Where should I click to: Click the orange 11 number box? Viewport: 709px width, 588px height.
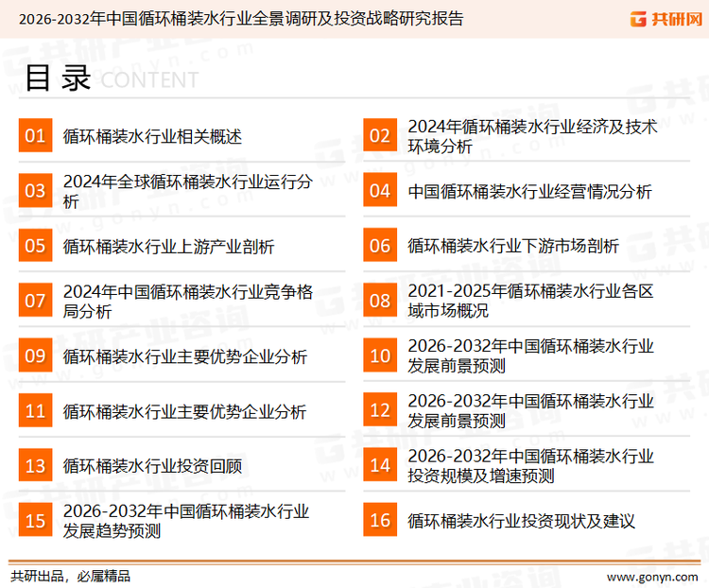pos(35,410)
